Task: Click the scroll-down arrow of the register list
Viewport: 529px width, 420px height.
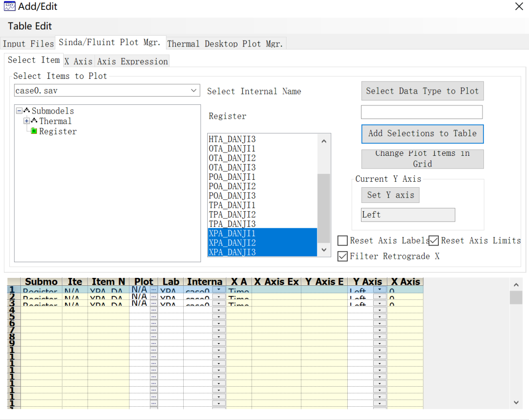Action: pos(324,250)
